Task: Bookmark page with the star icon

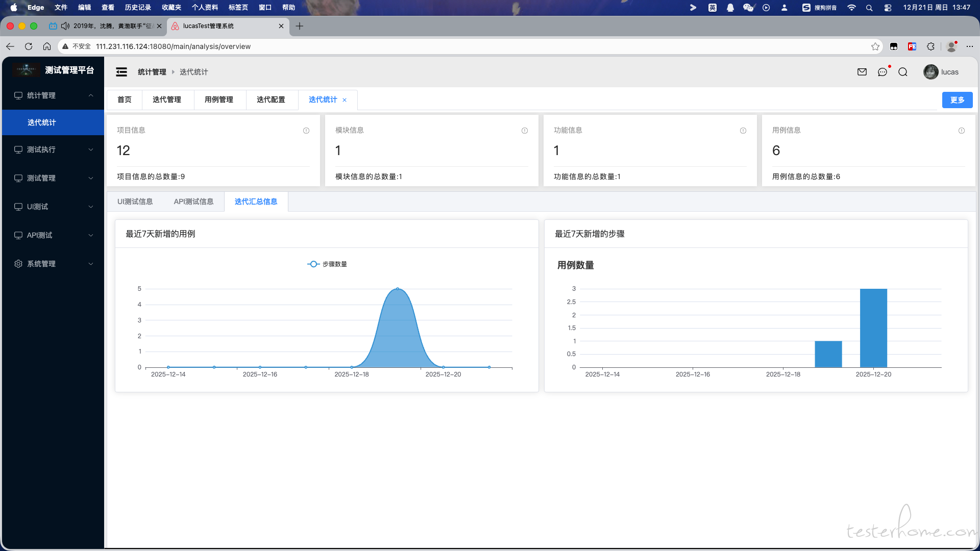Action: pyautogui.click(x=875, y=46)
